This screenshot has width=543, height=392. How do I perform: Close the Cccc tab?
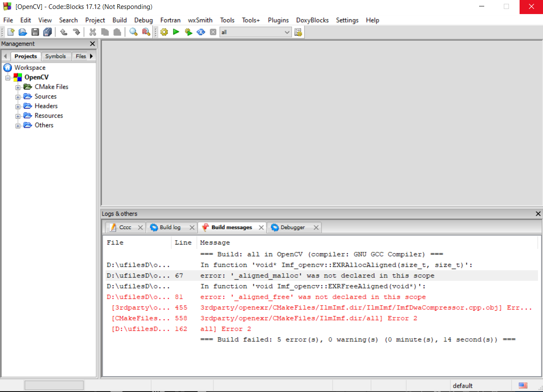pyautogui.click(x=140, y=228)
